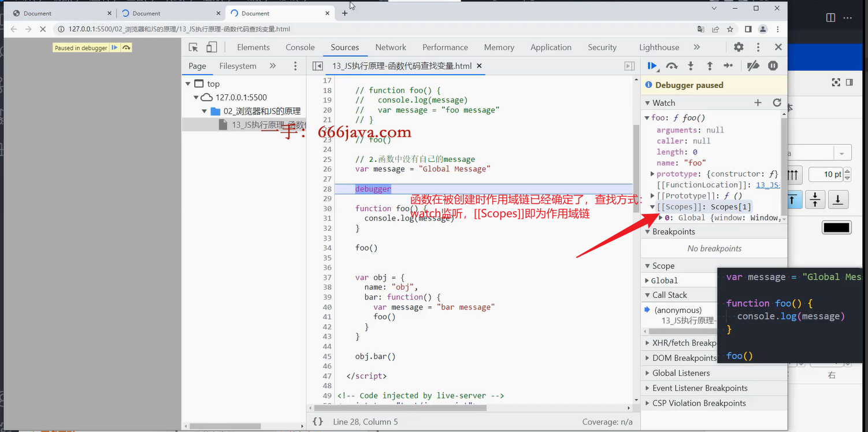
Task: Toggle the debugger sidebar pane
Action: coord(629,66)
